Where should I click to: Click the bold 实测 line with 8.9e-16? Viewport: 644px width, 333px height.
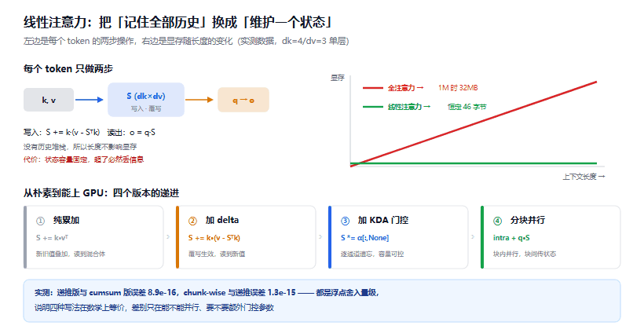(207, 292)
